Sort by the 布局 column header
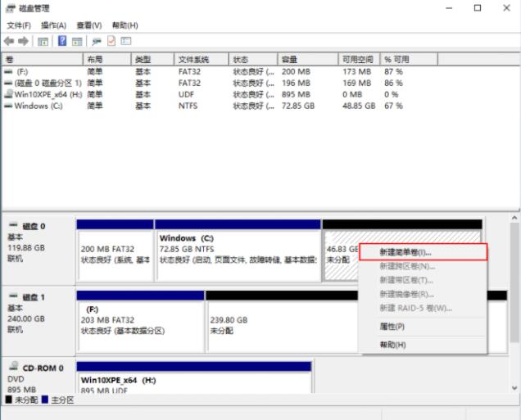Image resolution: width=521 pixels, height=420 pixels. pyautogui.click(x=107, y=60)
